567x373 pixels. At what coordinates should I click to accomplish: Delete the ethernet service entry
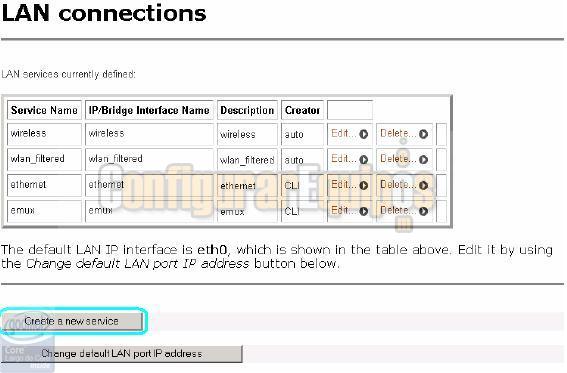point(398,185)
